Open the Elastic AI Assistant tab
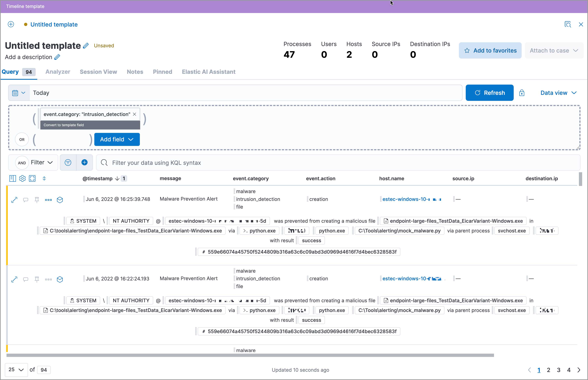Viewport: 588px width, 380px height. click(208, 72)
